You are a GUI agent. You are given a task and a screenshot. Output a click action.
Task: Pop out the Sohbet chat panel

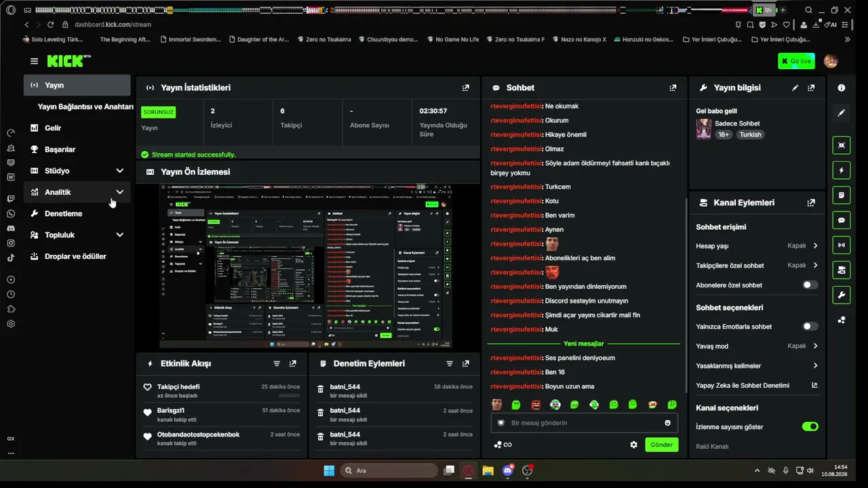click(x=673, y=87)
